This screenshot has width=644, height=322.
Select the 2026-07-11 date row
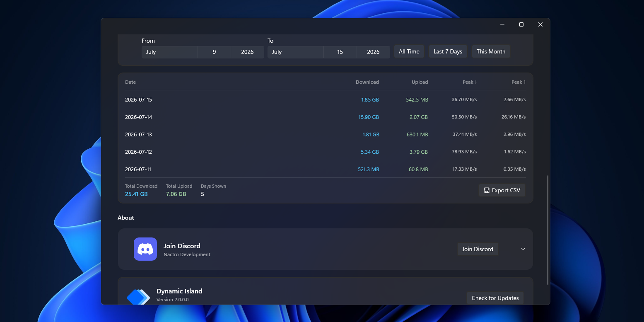326,169
